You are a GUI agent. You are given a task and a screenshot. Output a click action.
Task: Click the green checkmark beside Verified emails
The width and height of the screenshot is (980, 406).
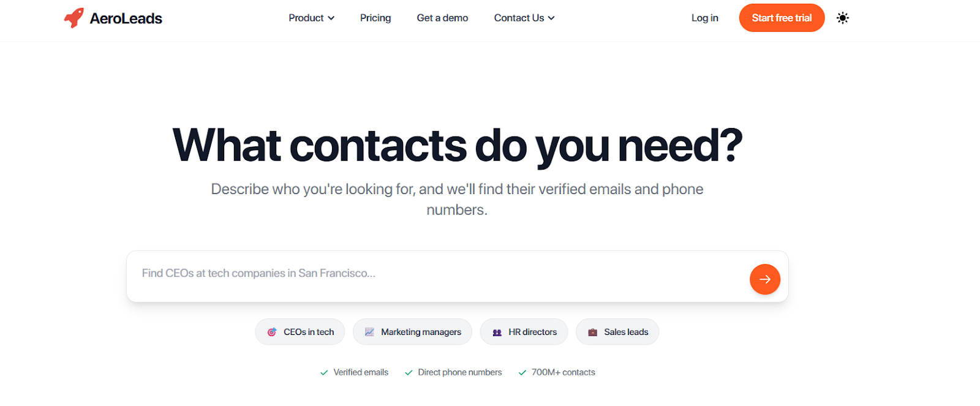[x=324, y=372]
